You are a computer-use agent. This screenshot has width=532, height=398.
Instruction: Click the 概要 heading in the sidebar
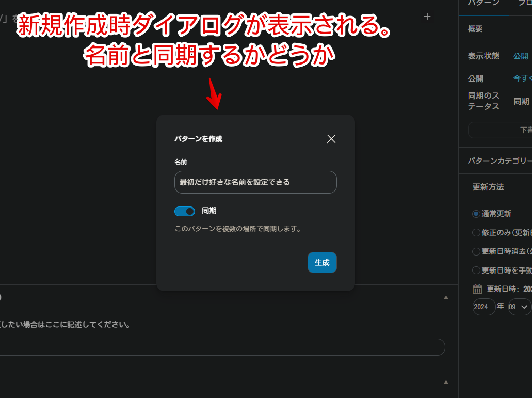click(x=475, y=29)
